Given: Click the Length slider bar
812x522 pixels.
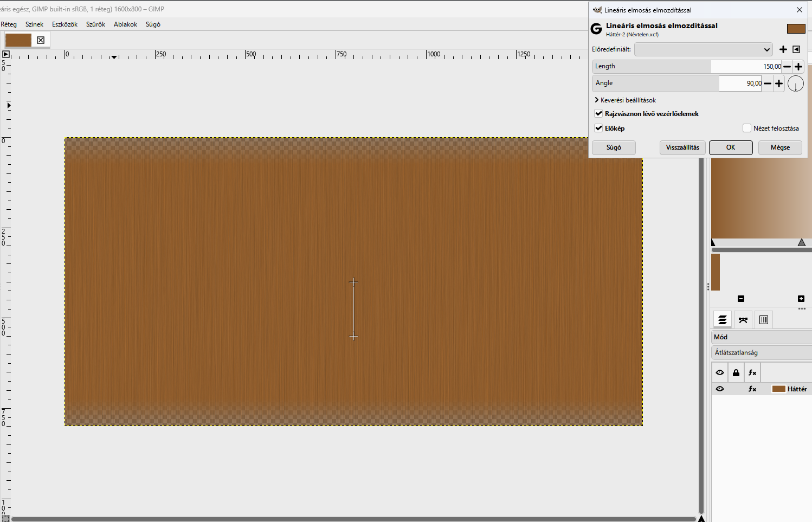Looking at the screenshot, I should 687,67.
